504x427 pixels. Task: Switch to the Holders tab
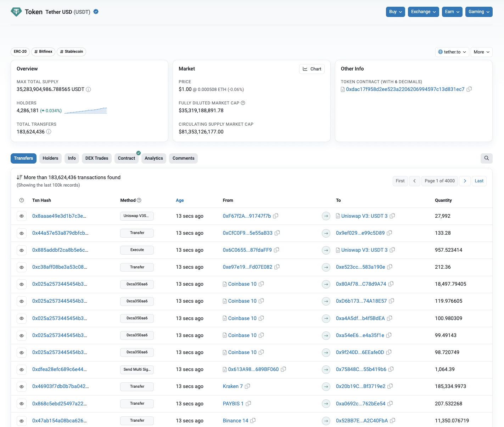click(50, 158)
